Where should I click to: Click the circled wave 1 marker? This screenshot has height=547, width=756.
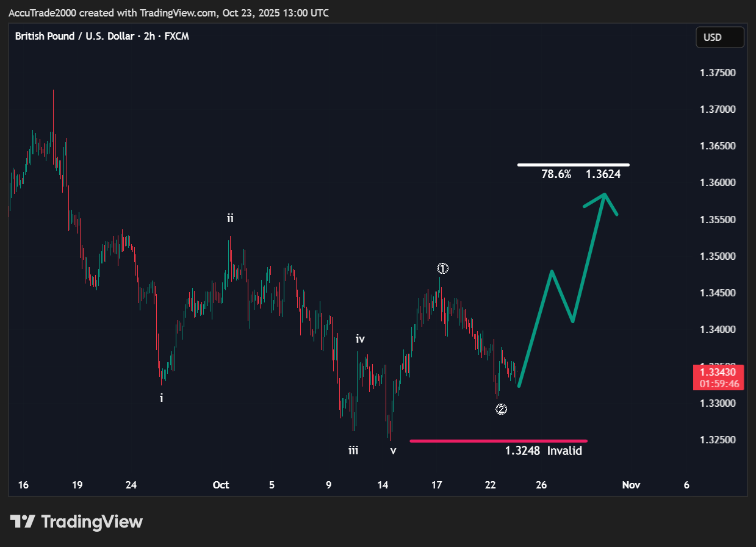coord(443,268)
